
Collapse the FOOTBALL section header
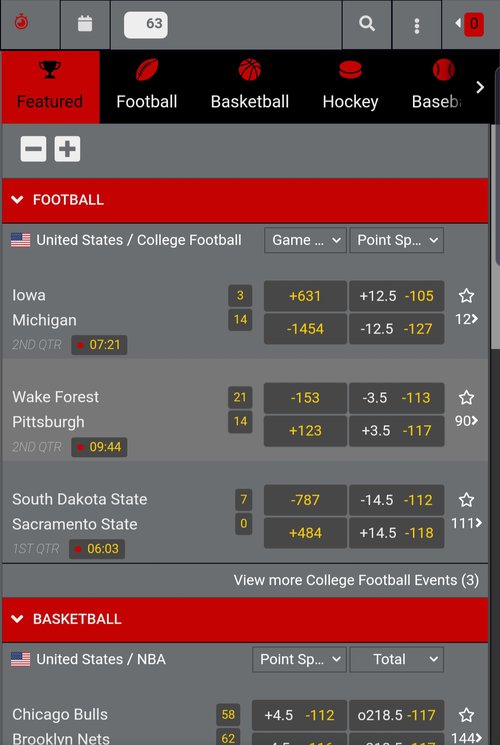pyautogui.click(x=245, y=200)
